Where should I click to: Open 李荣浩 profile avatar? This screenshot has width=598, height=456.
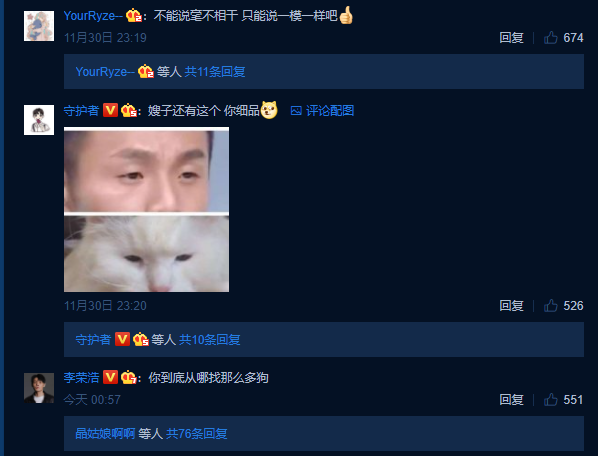click(x=39, y=388)
